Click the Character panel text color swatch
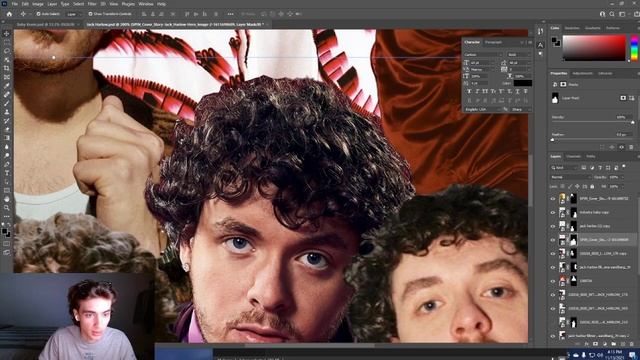The image size is (640, 360). 522,83
